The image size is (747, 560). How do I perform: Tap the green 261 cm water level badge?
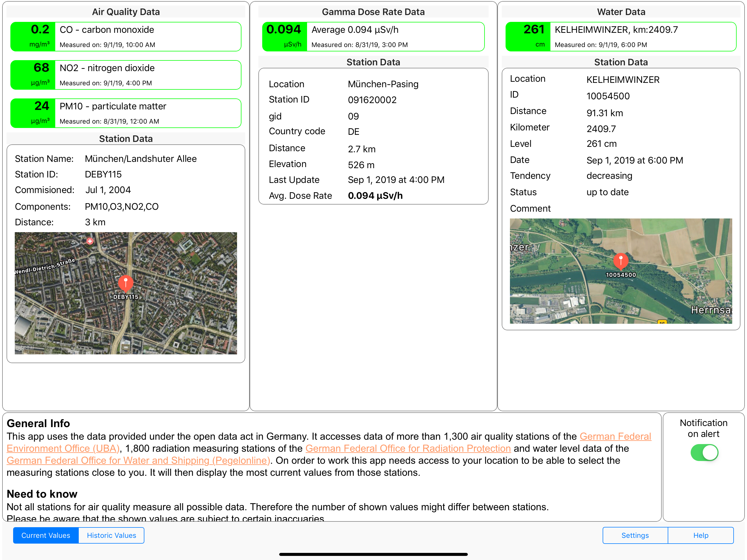tap(528, 37)
